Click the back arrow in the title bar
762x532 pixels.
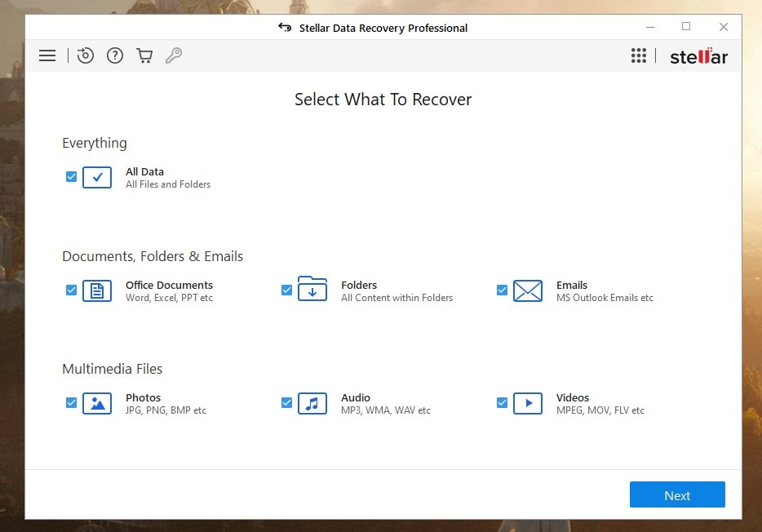pos(284,27)
